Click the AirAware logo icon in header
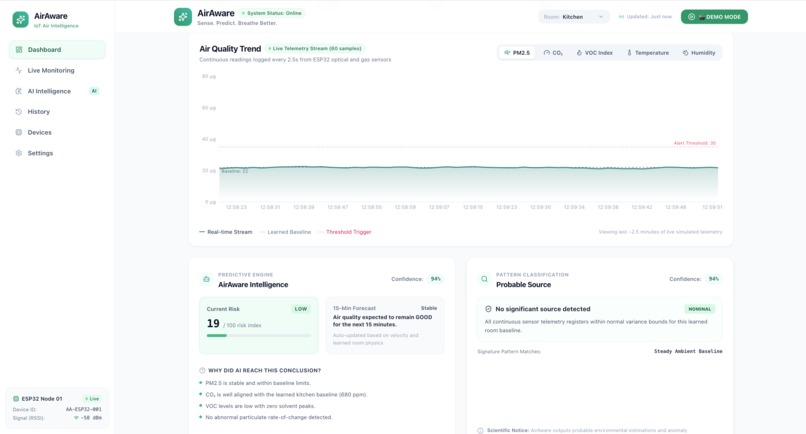 tap(182, 16)
